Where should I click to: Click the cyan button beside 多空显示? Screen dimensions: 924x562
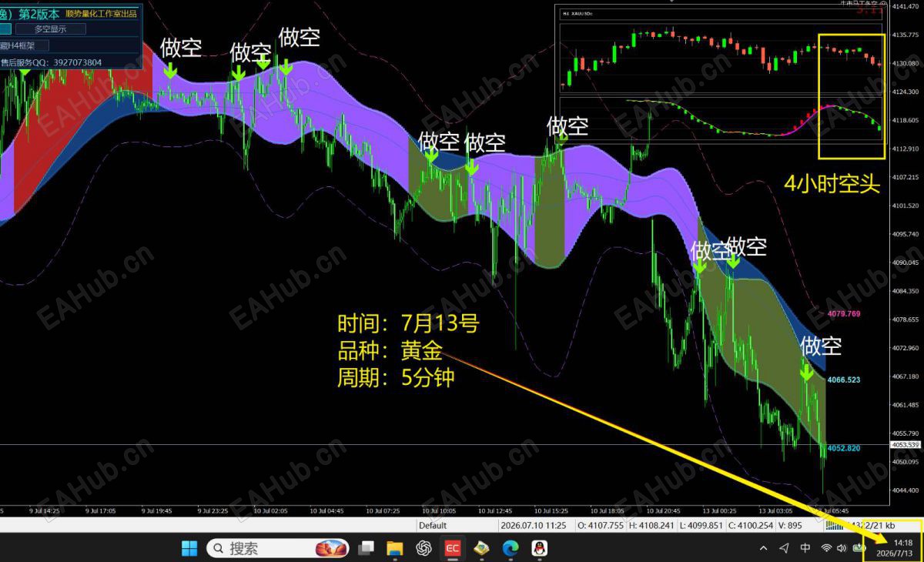[5, 29]
